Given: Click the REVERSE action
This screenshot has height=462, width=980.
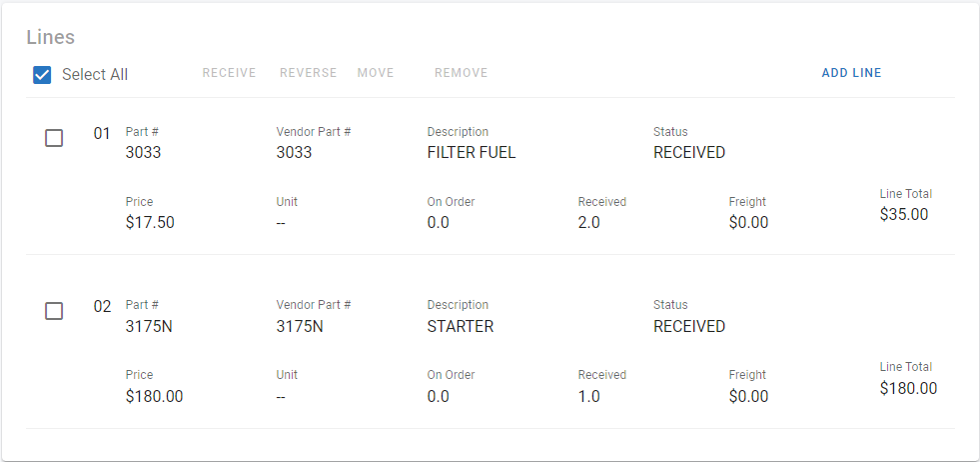Looking at the screenshot, I should [308, 73].
